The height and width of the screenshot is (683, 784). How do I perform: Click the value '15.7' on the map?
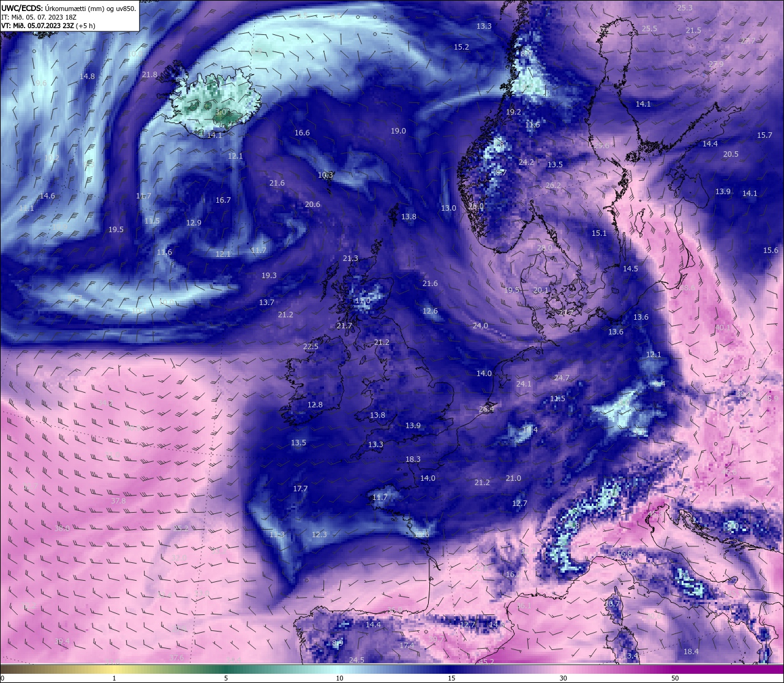tap(764, 135)
